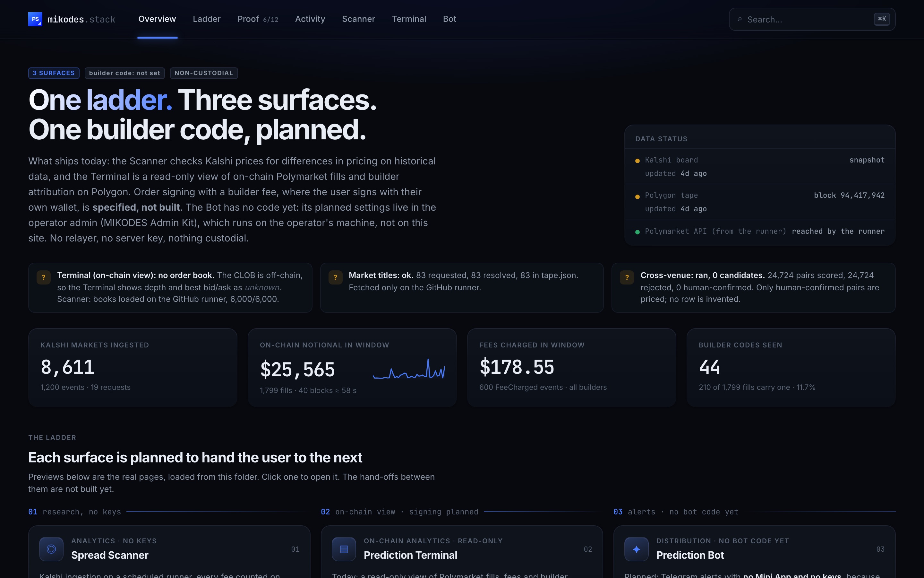
Task: Click the on-chain notional sparkline chart
Action: pyautogui.click(x=408, y=369)
